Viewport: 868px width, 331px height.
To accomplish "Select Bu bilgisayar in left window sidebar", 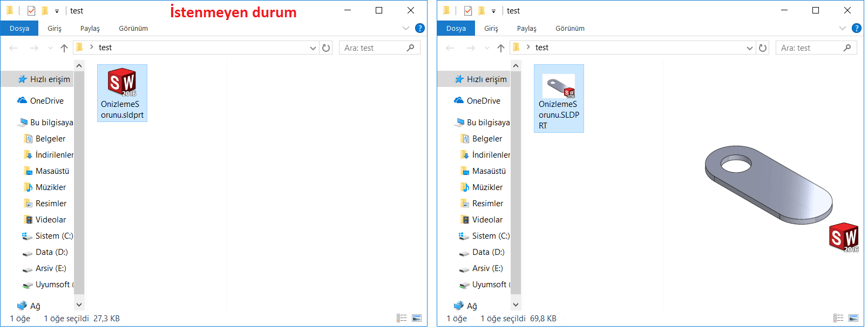I will tap(45, 123).
